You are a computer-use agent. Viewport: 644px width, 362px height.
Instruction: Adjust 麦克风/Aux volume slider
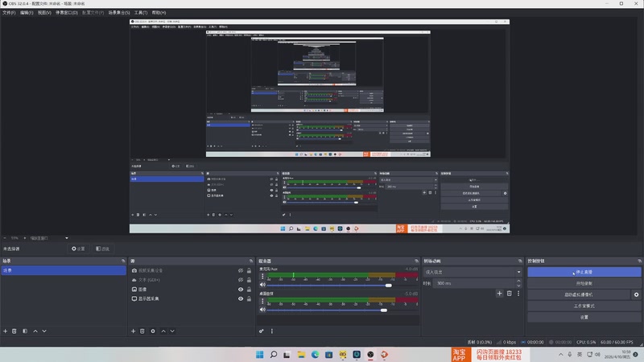point(389,286)
